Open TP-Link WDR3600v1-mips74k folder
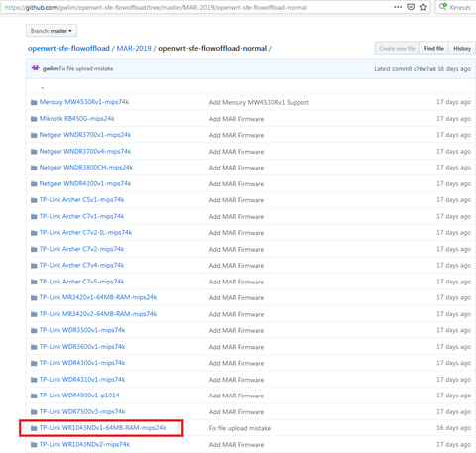 point(82,347)
